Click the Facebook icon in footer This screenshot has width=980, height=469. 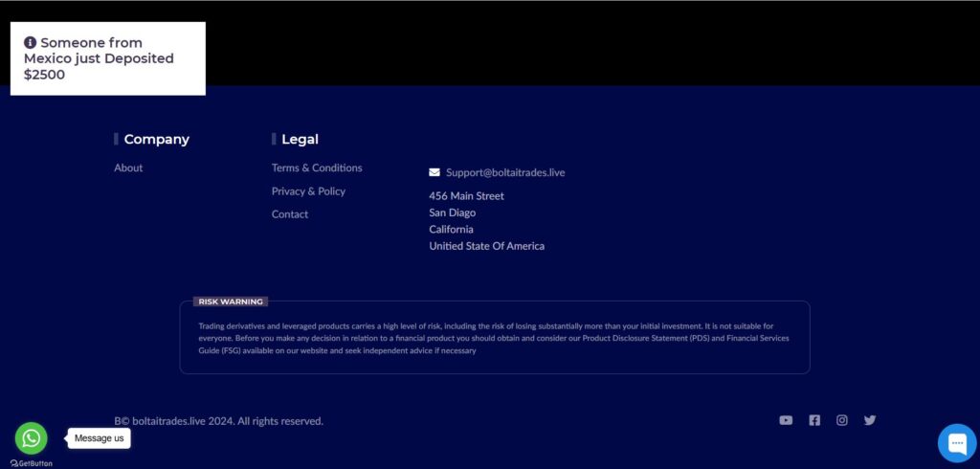point(814,420)
